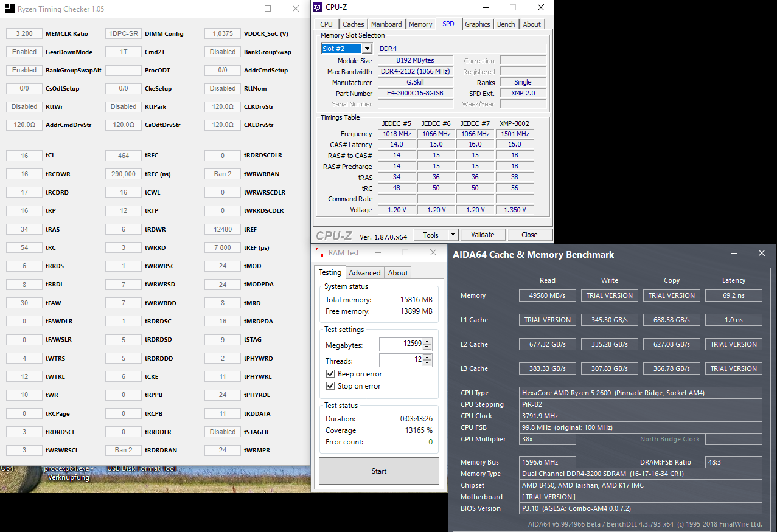Switch to the Caches tab in CPU-Z
This screenshot has width=777, height=532.
(x=354, y=24)
